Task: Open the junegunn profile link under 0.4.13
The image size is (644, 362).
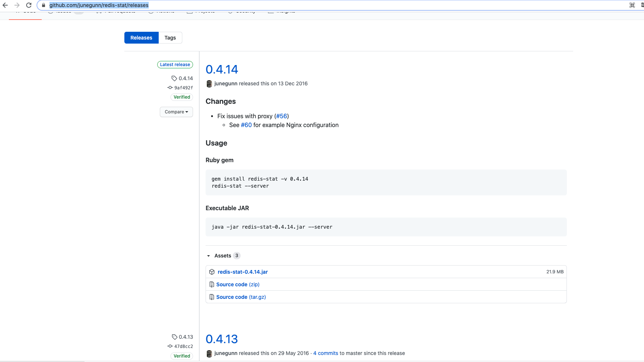Action: tap(226, 353)
